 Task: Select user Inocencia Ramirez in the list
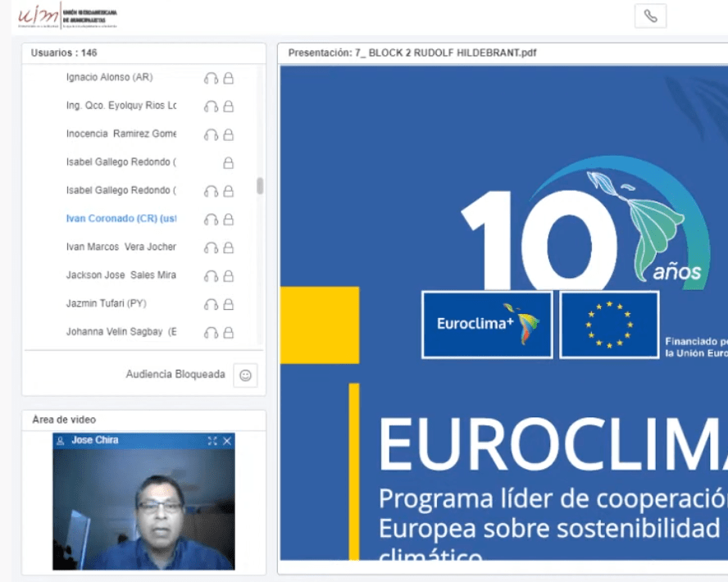click(121, 134)
